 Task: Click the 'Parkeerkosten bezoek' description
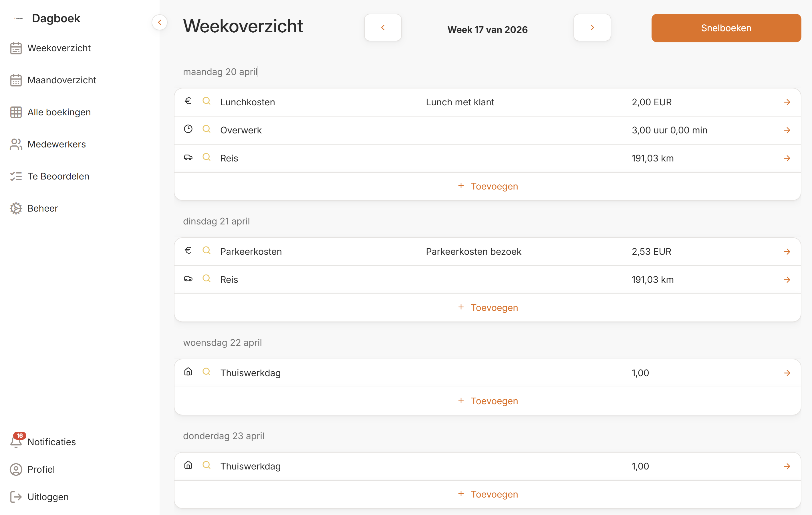(x=473, y=252)
